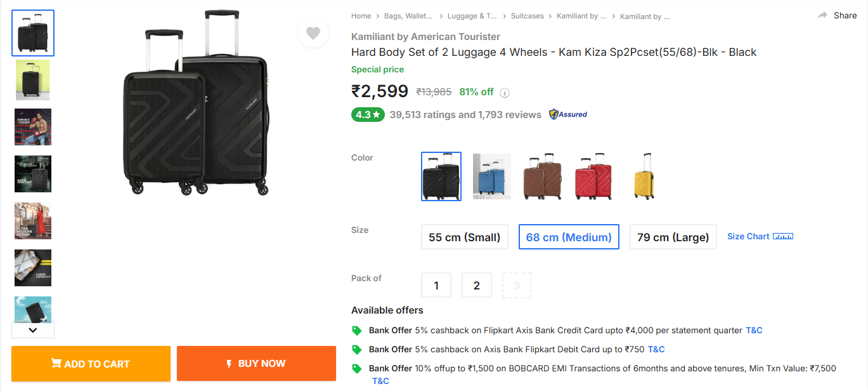Open T&C link for Axis Debit offer
The image size is (868, 391).
pos(656,350)
